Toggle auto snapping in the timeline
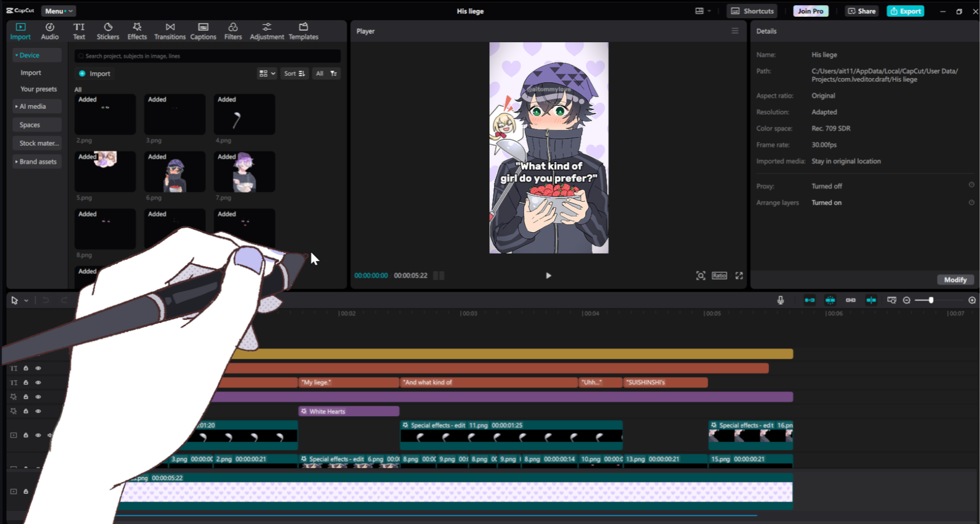The width and height of the screenshot is (980, 524). pos(830,300)
